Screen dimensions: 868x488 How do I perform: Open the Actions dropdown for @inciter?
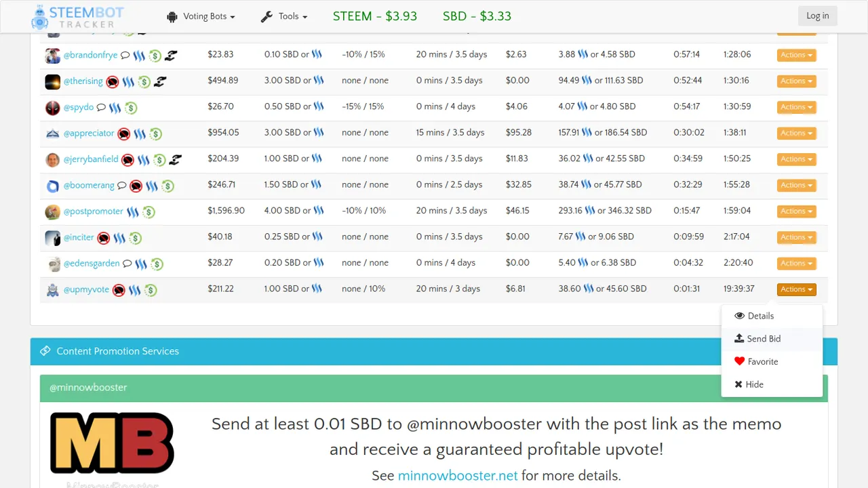click(x=796, y=237)
